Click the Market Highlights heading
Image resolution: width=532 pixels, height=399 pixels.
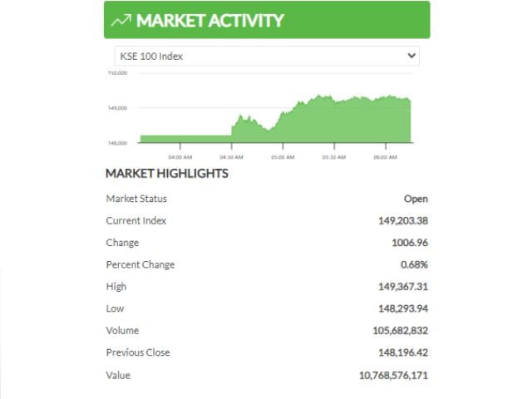pos(167,174)
